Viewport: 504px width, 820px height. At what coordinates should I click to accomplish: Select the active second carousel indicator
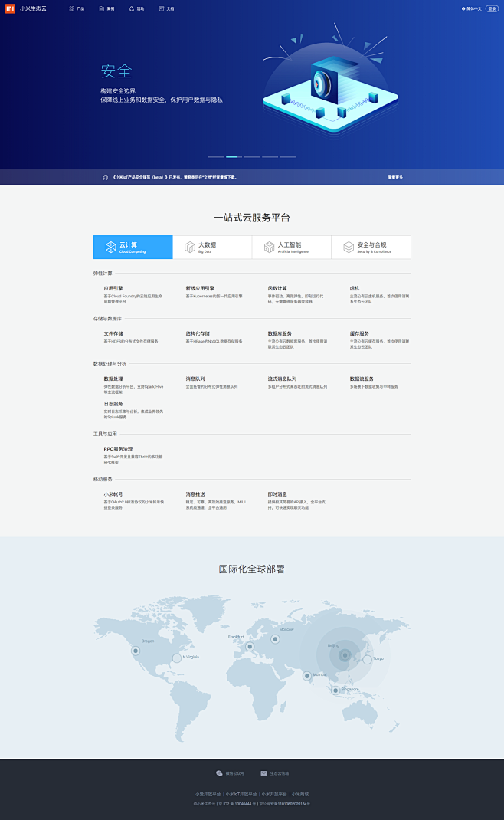click(x=234, y=157)
